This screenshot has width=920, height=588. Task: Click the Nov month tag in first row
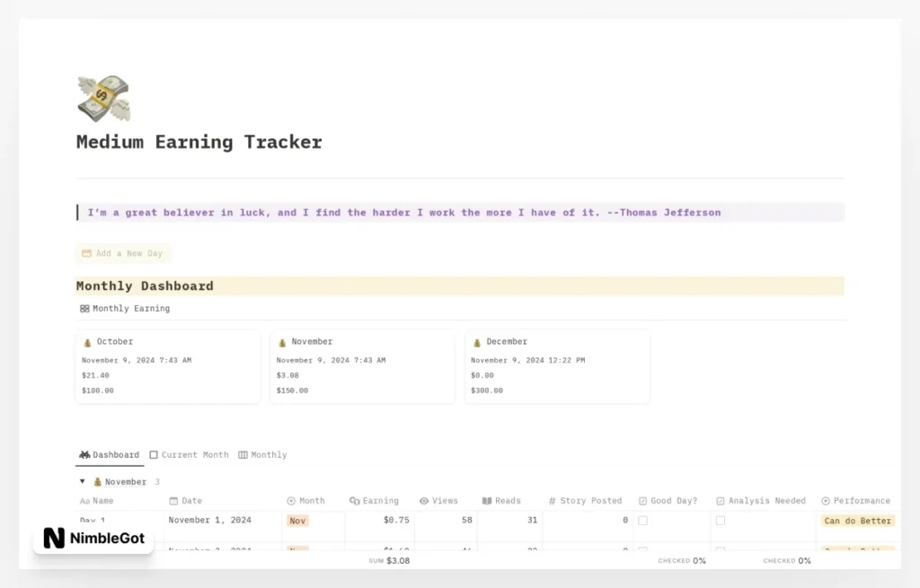[x=297, y=521]
